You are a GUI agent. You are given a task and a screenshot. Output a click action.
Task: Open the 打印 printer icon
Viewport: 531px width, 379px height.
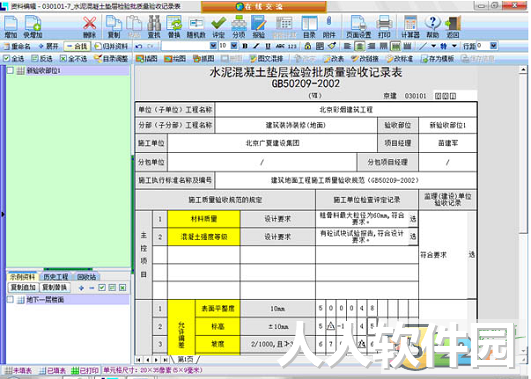384,26
